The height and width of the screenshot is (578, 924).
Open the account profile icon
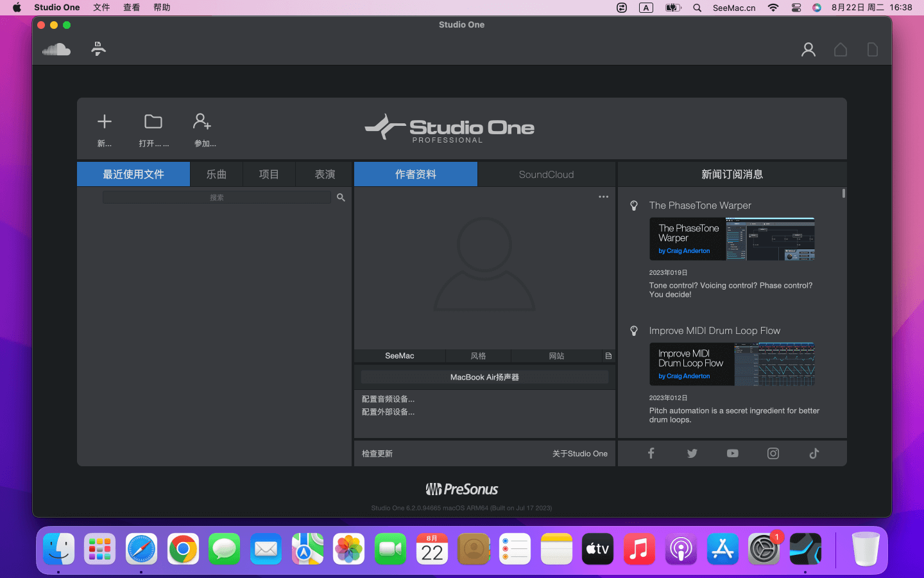(x=808, y=49)
